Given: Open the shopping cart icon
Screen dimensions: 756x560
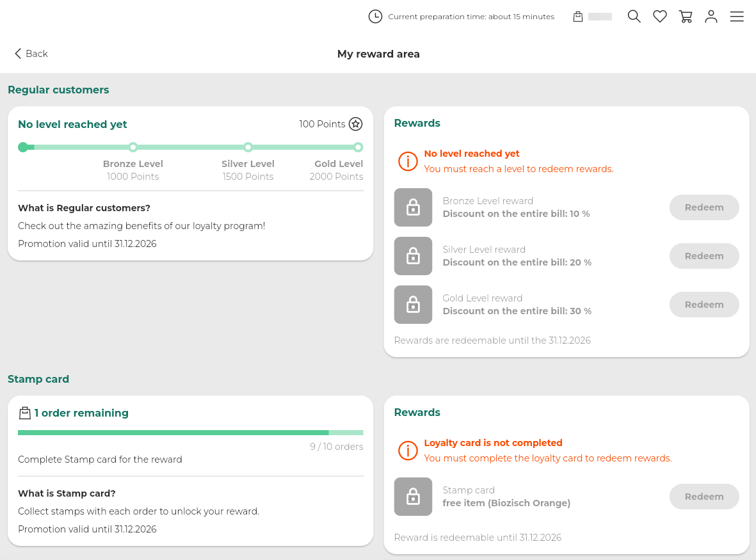Looking at the screenshot, I should tap(686, 17).
